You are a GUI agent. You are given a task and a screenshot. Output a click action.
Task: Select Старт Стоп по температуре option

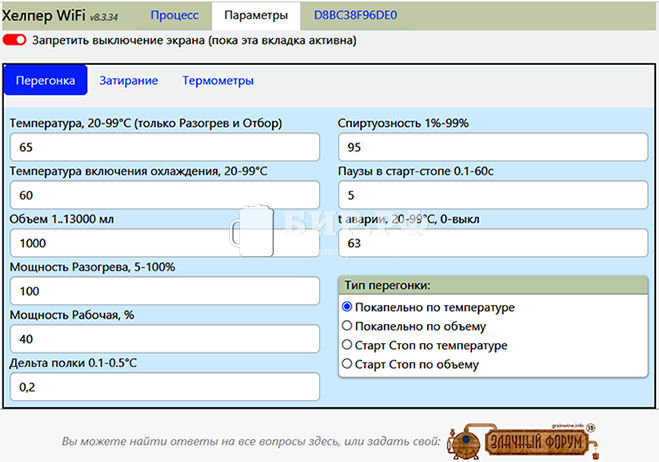pos(347,345)
